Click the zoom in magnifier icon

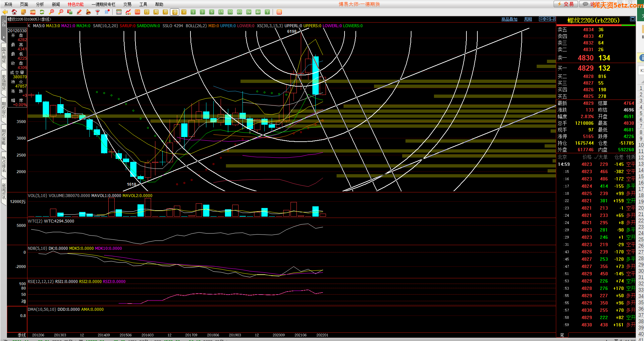51,12
